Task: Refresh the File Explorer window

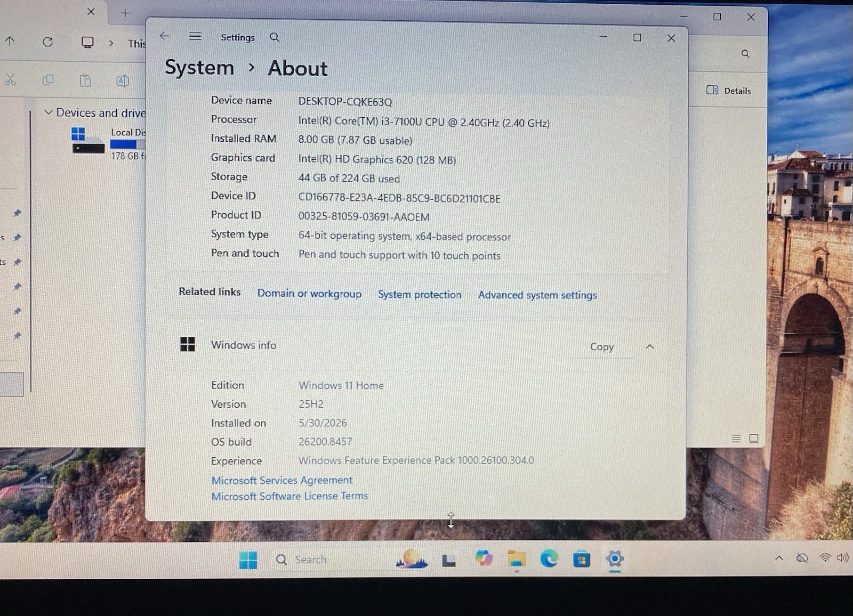Action: pos(47,42)
